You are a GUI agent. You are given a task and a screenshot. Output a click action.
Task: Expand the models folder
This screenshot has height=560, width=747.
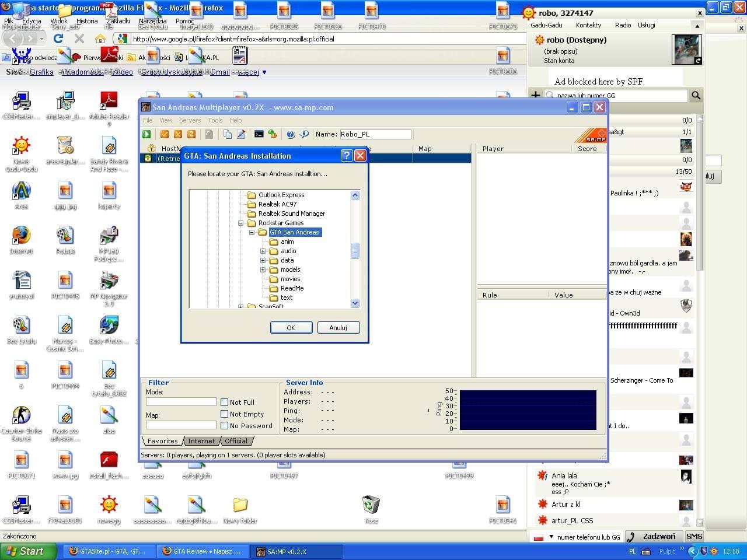tap(263, 269)
